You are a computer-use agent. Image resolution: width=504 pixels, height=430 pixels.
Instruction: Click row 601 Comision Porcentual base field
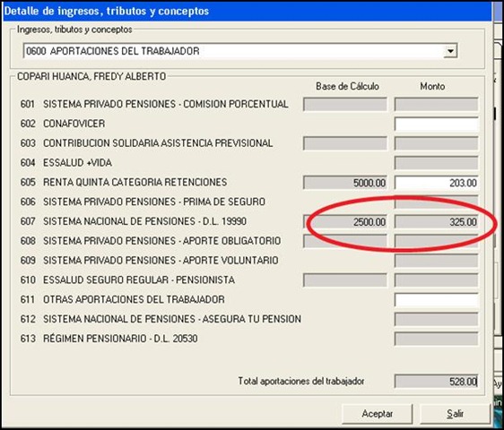(x=345, y=105)
